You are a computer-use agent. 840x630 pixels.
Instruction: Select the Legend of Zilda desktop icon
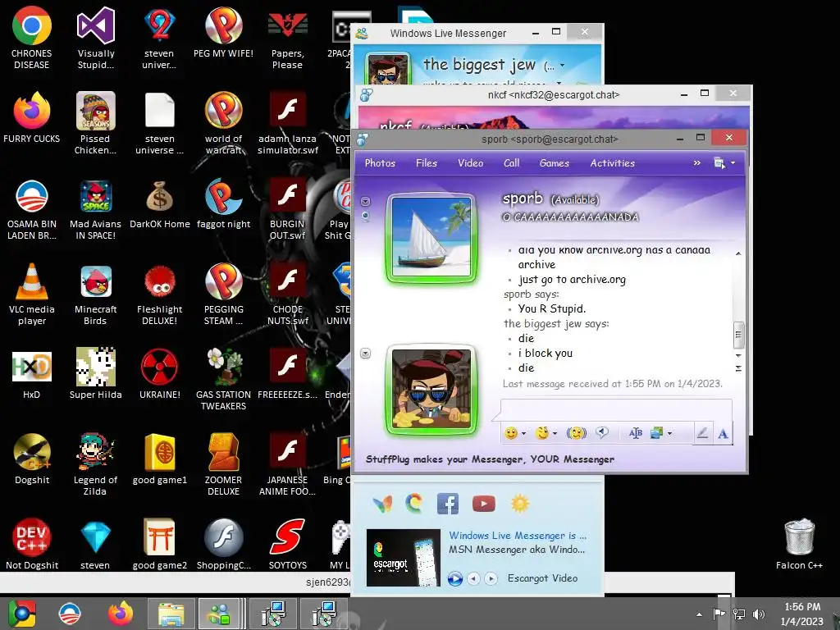coord(95,464)
